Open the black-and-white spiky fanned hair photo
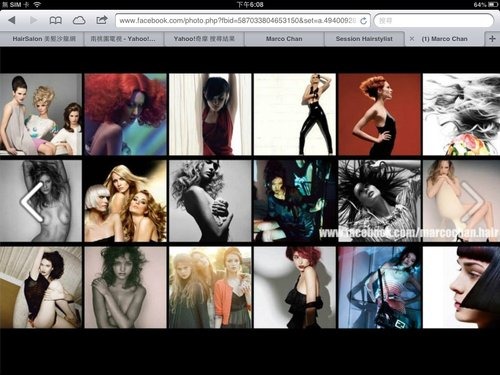The image size is (500, 375). pyautogui.click(x=379, y=201)
